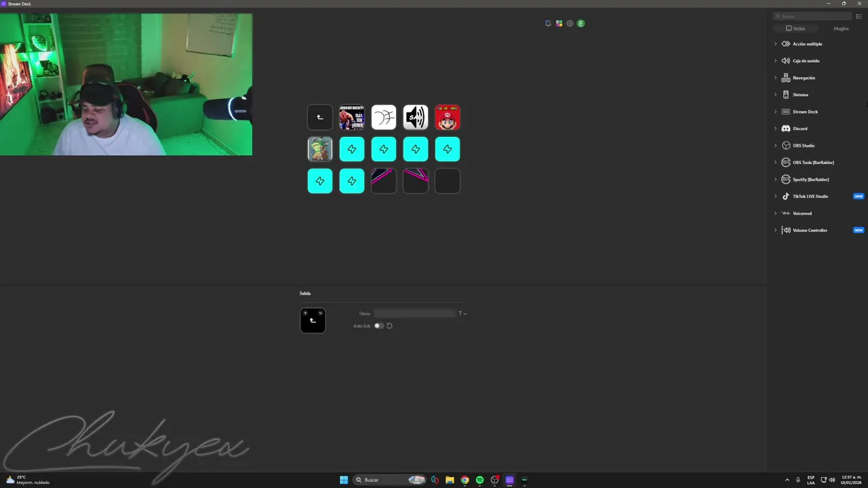
Task: Expand the OBS Studio category
Action: tap(776, 146)
